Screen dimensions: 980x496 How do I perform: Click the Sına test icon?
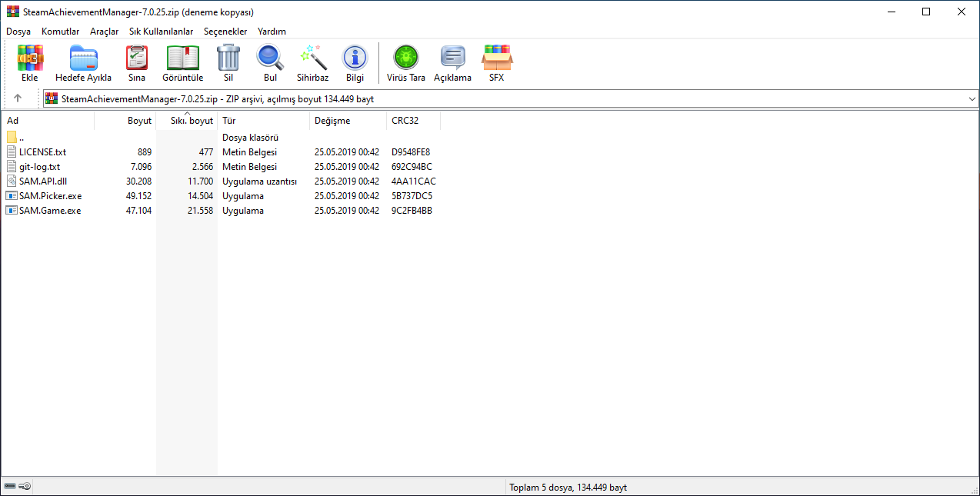click(x=137, y=58)
